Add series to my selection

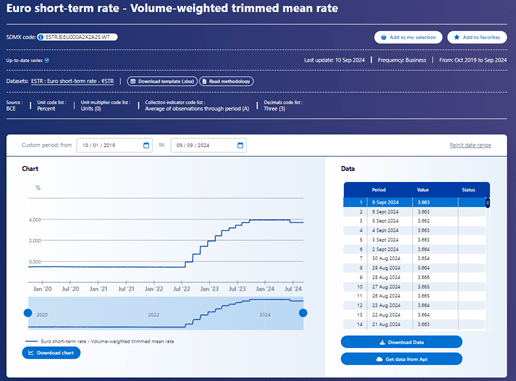[x=408, y=37]
